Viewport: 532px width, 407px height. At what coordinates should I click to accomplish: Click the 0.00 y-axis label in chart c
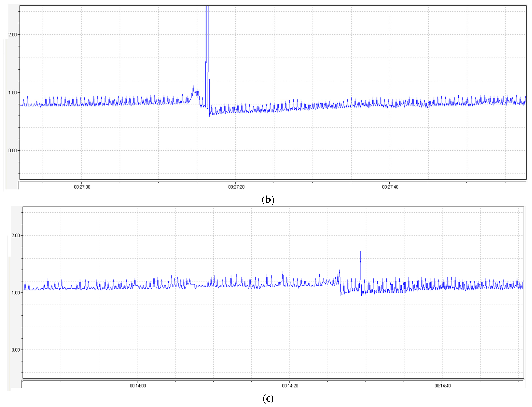tap(16, 350)
